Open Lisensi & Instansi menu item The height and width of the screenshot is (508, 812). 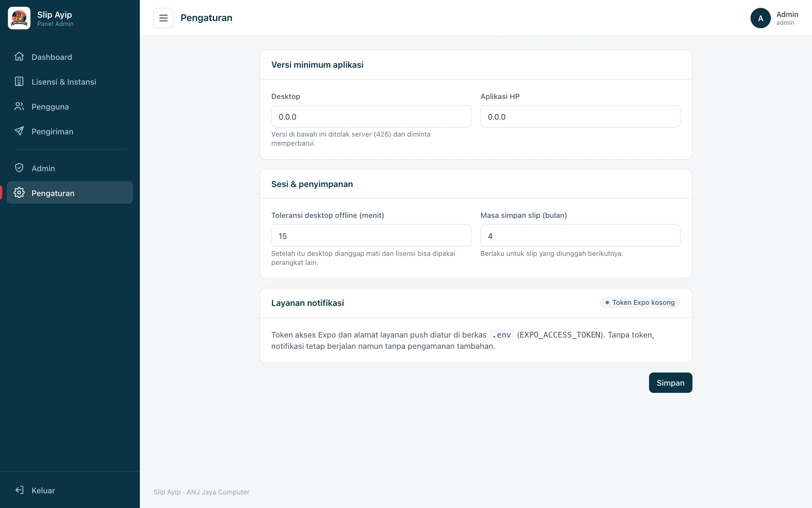coord(70,82)
